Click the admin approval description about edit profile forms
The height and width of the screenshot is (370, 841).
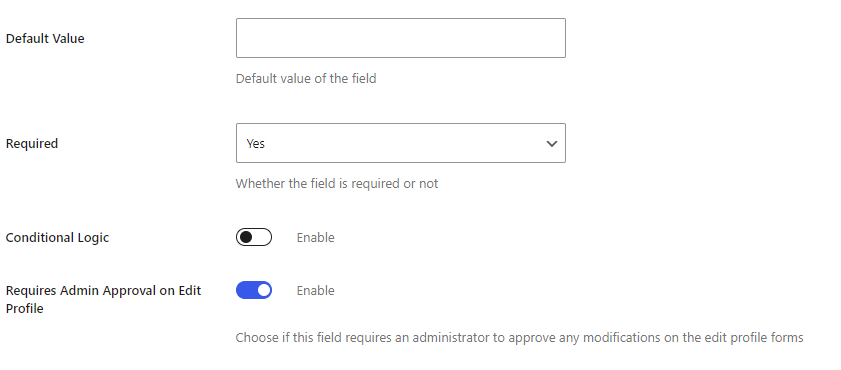pyautogui.click(x=519, y=338)
